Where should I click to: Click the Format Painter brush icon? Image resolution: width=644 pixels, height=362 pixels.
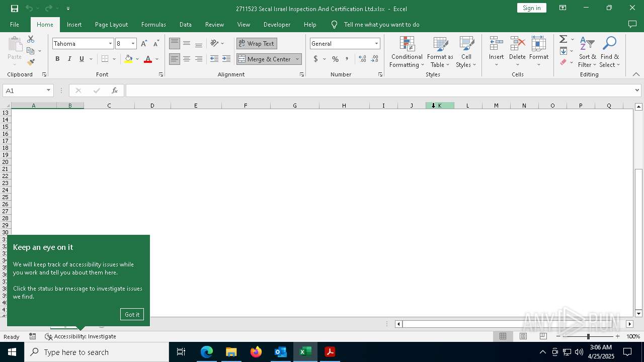coord(31,62)
